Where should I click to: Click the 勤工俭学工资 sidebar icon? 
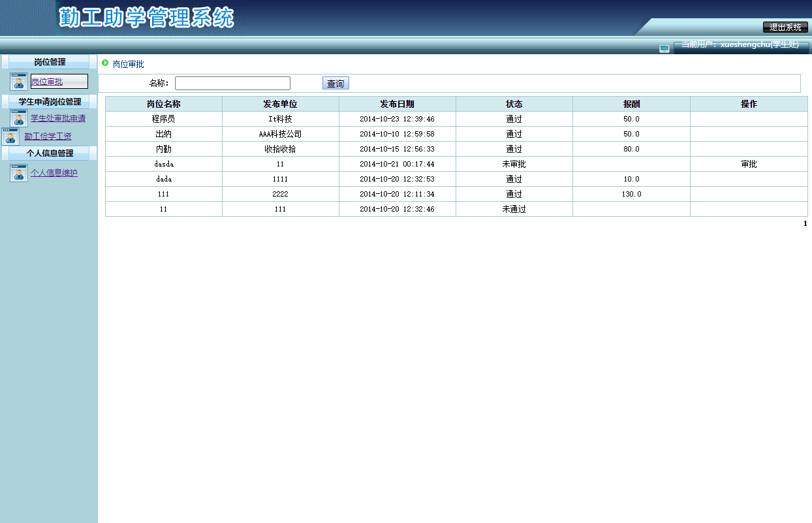9,136
